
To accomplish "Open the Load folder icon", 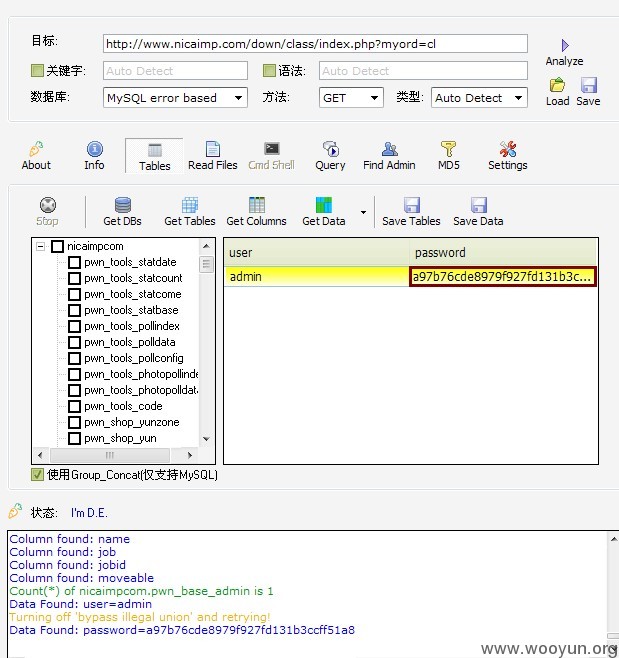I will tap(557, 85).
